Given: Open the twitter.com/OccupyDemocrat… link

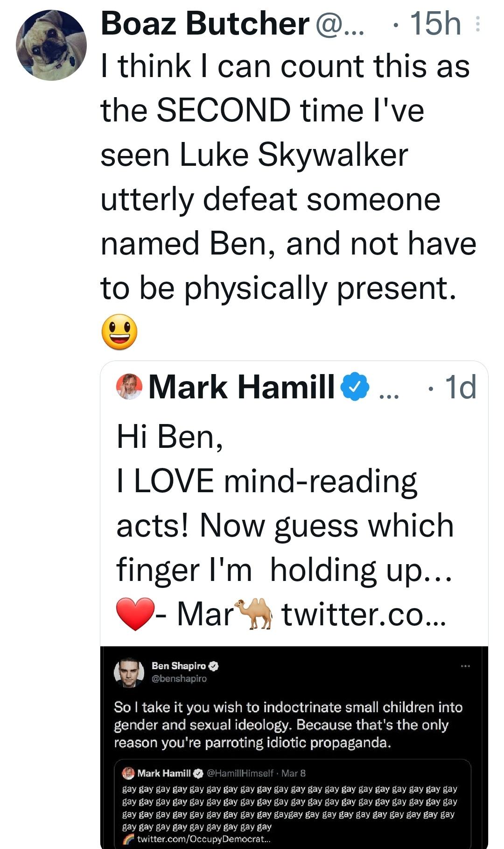Looking at the screenshot, I should coord(203,839).
